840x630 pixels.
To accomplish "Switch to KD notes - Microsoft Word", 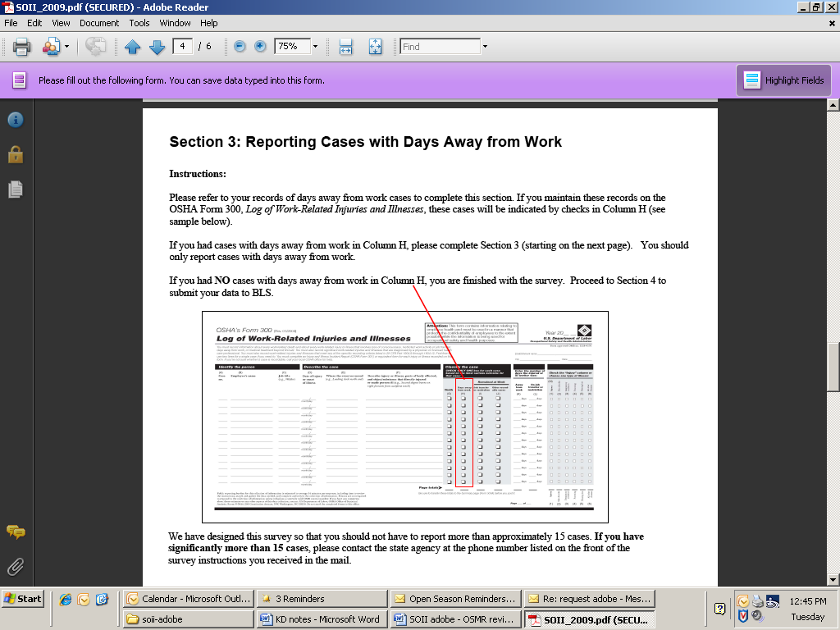I will click(322, 619).
